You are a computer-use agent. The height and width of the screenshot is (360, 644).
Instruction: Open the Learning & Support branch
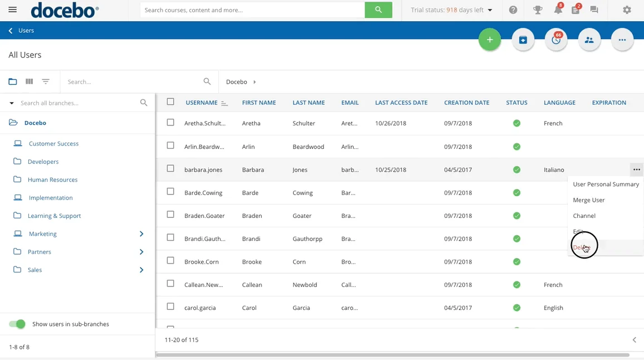tap(54, 216)
